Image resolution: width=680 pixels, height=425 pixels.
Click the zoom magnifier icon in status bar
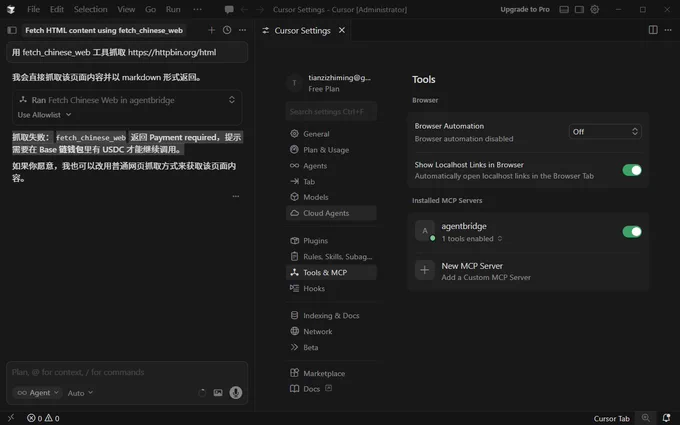pos(646,418)
